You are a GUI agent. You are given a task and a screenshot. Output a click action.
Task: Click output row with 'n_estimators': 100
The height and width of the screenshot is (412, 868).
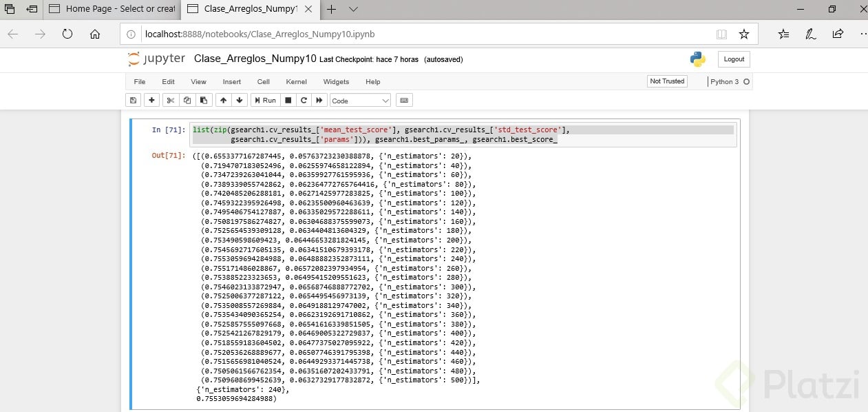pos(338,194)
